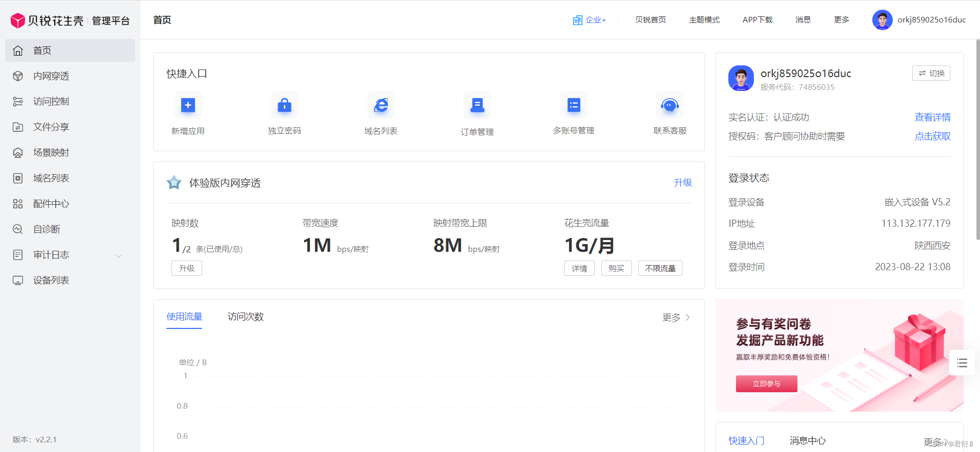The height and width of the screenshot is (452, 980).
Task: Click the 新增应用 plus icon
Action: point(188,105)
